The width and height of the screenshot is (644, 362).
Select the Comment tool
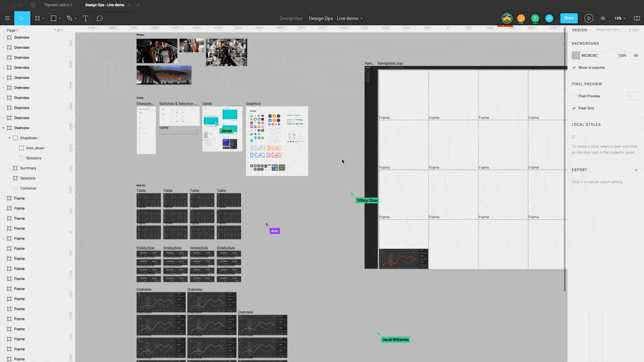100,18
